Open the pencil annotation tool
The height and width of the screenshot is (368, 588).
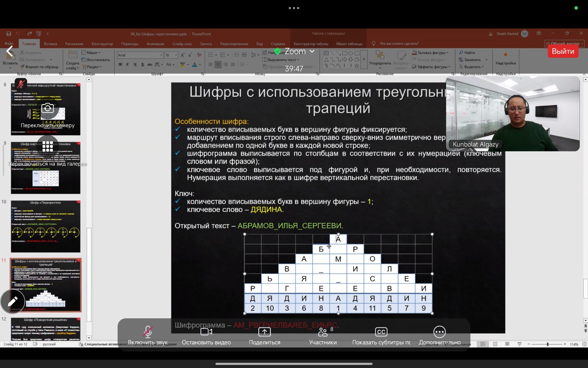point(13,302)
